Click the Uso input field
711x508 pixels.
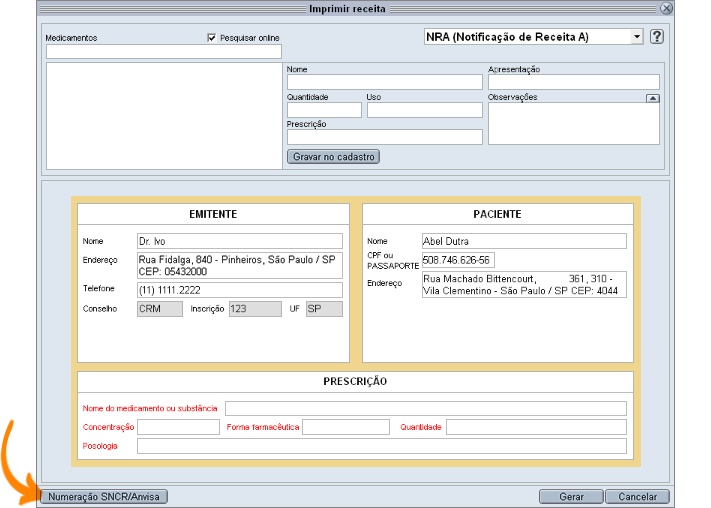click(425, 110)
